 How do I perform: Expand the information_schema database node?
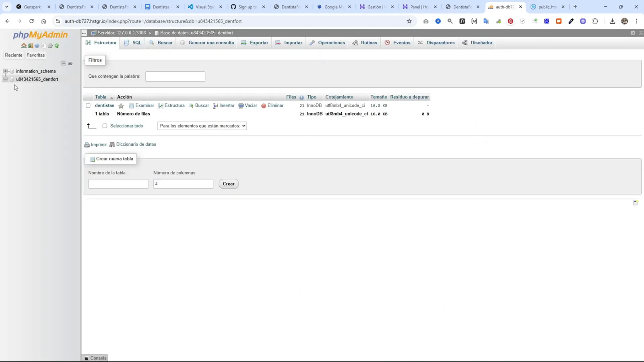pyautogui.click(x=5, y=71)
